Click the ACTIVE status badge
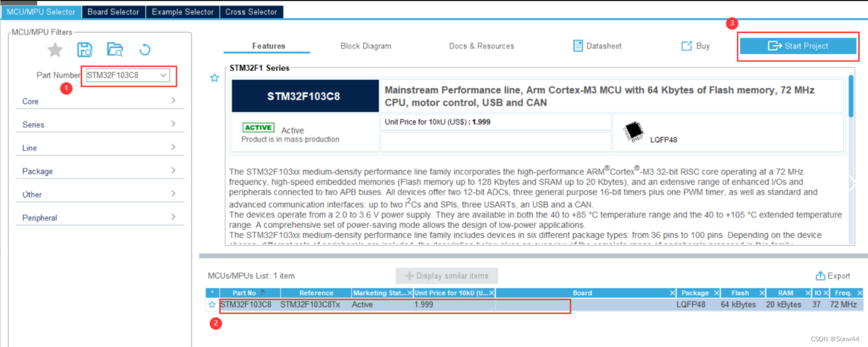The image size is (868, 347). click(x=258, y=127)
